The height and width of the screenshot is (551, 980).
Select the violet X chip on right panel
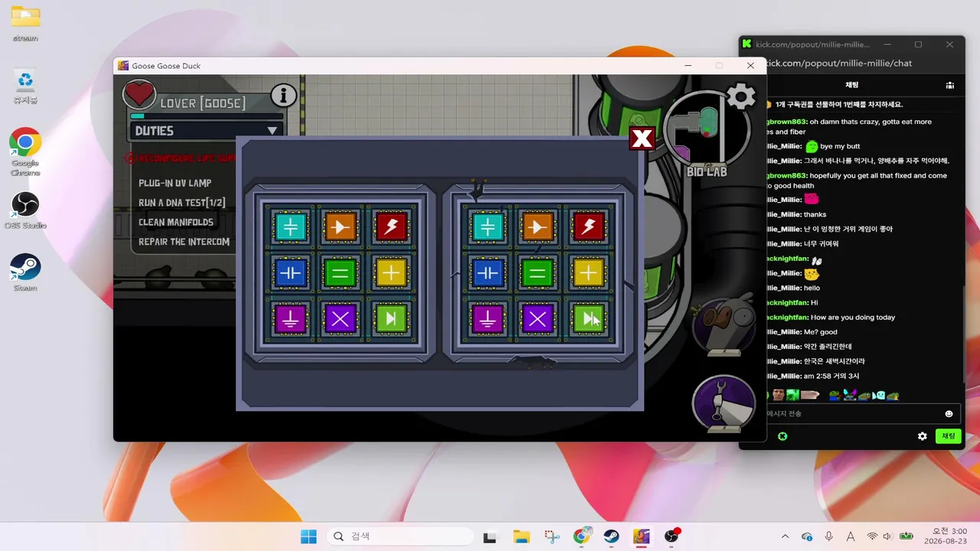pyautogui.click(x=537, y=319)
